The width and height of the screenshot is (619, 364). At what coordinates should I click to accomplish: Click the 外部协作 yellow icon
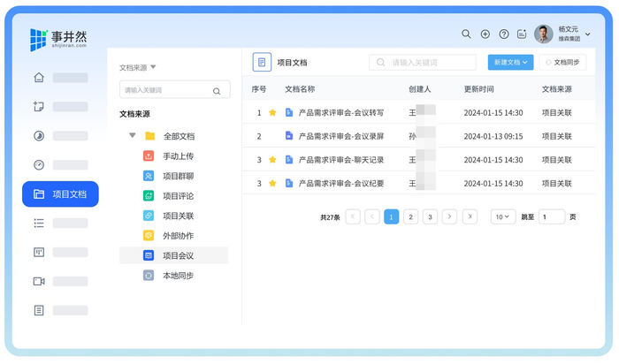pos(149,236)
